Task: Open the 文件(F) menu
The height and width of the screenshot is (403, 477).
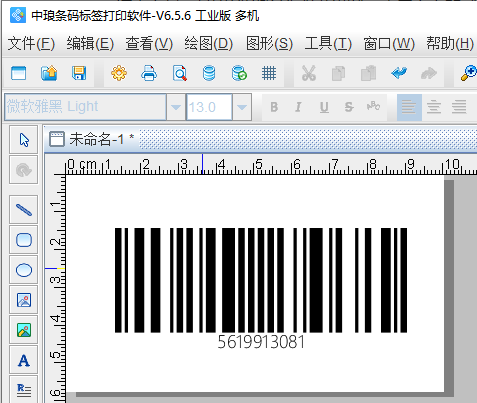Action: pyautogui.click(x=31, y=44)
